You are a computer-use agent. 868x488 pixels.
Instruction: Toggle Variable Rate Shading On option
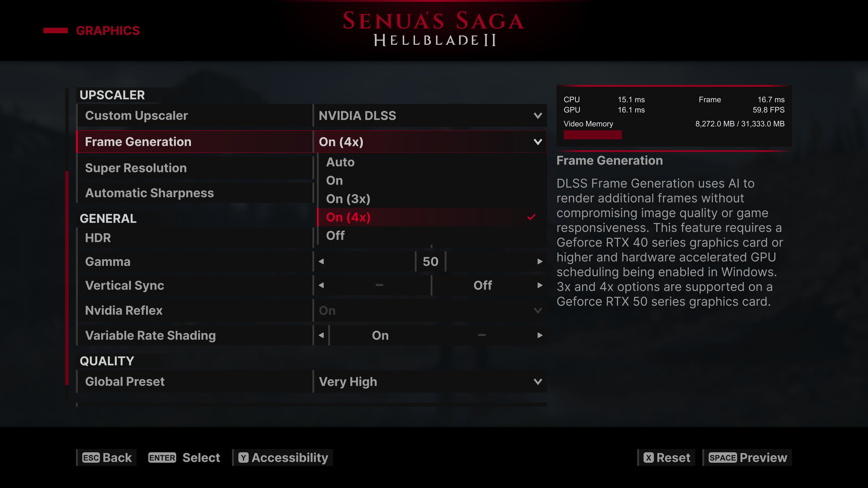point(380,335)
